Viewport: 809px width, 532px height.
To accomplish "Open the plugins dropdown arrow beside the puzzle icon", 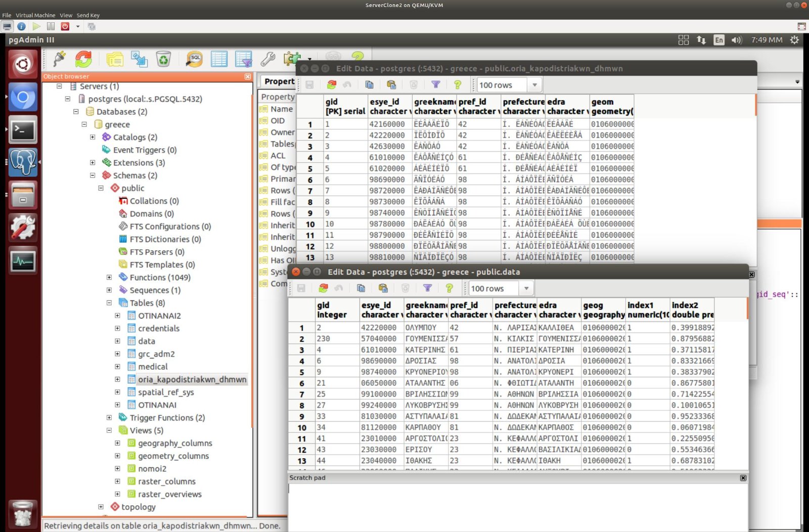I will tap(309, 60).
